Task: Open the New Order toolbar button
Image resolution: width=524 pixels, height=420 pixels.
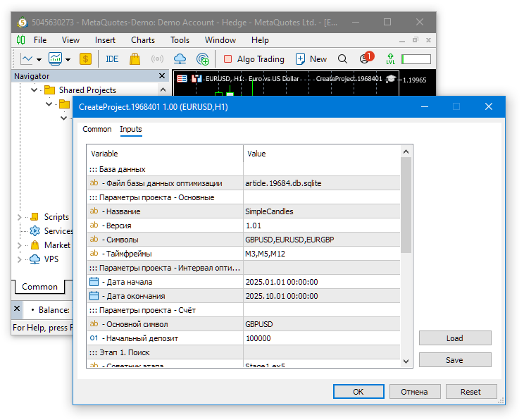Action: 311,59
